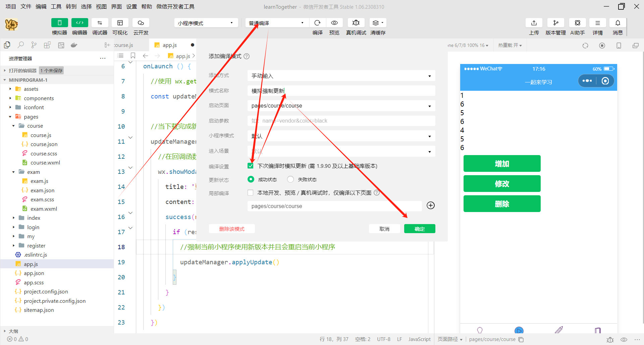The width and height of the screenshot is (644, 345).
Task: Expand the assets folder
Action: coord(10,89)
